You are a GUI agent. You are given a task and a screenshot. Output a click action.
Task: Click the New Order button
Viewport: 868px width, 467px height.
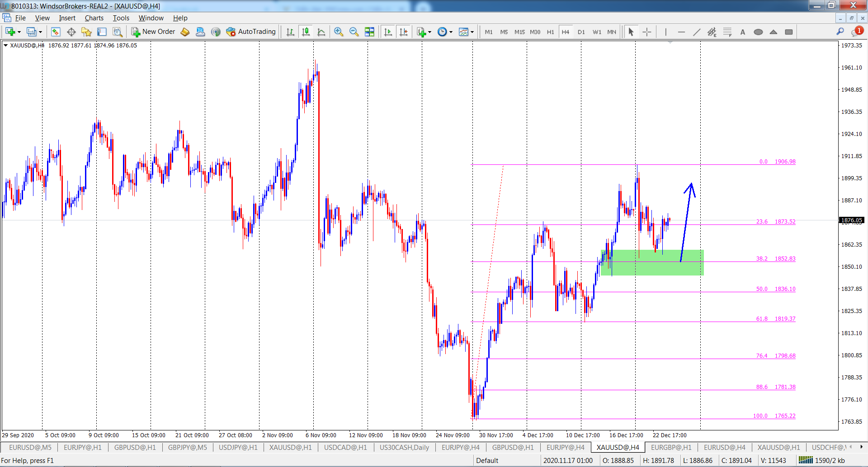tap(153, 32)
